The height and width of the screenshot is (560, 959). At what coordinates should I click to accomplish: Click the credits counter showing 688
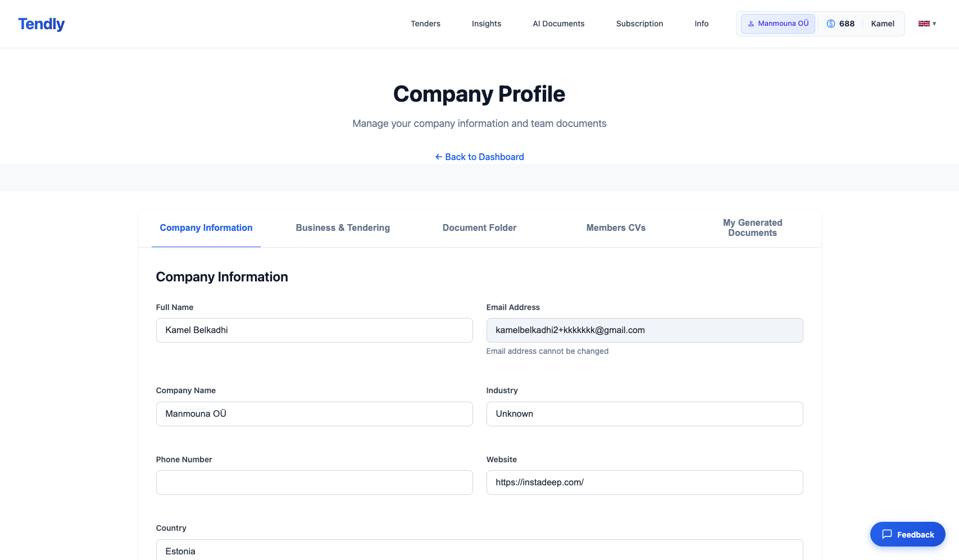pyautogui.click(x=847, y=24)
